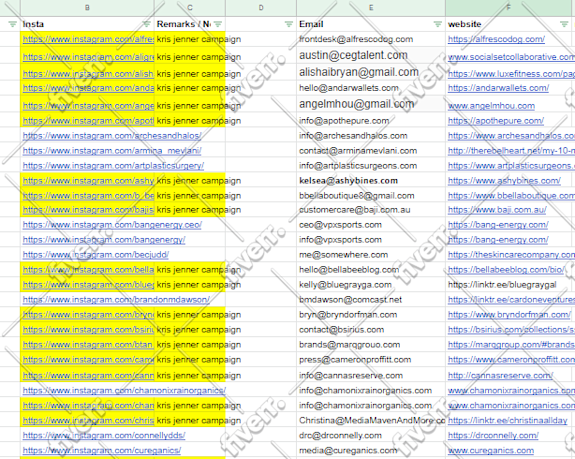Open the becjudd Instagram link
This screenshot has height=459, width=575.
click(96, 255)
